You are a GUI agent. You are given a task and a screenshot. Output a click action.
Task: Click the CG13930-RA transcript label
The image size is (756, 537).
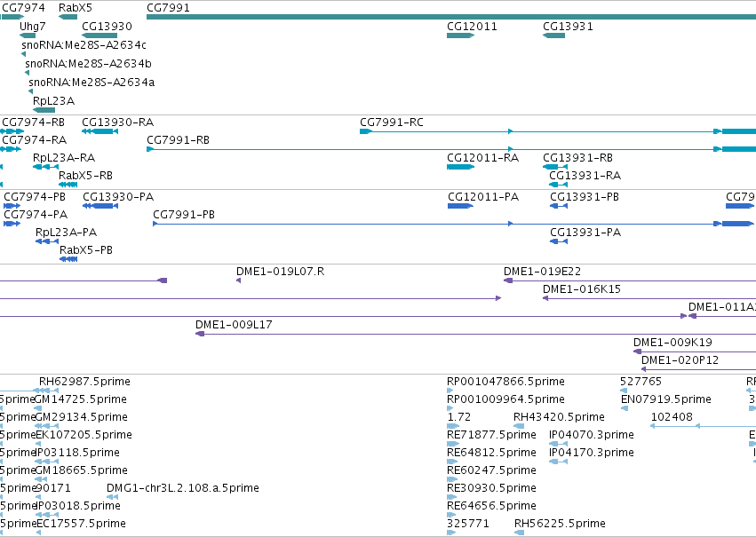tap(117, 122)
